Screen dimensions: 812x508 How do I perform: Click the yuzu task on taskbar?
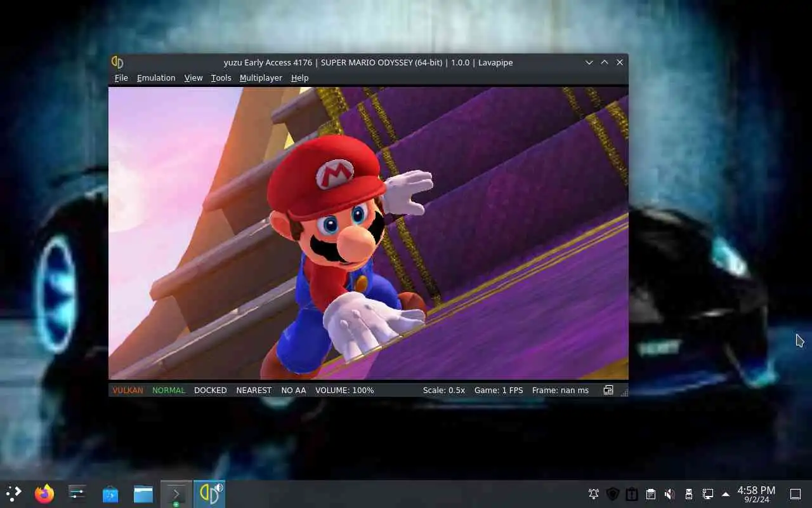(209, 493)
